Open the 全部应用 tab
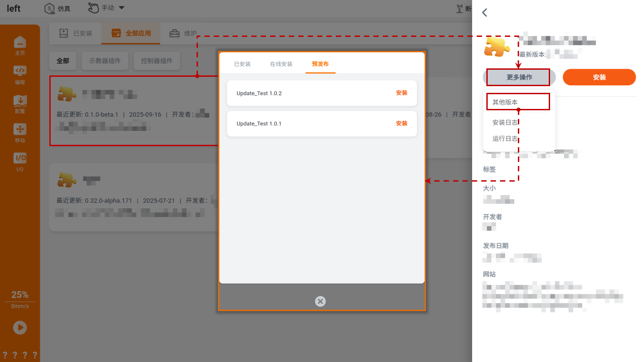The width and height of the screenshot is (644, 362). click(131, 33)
